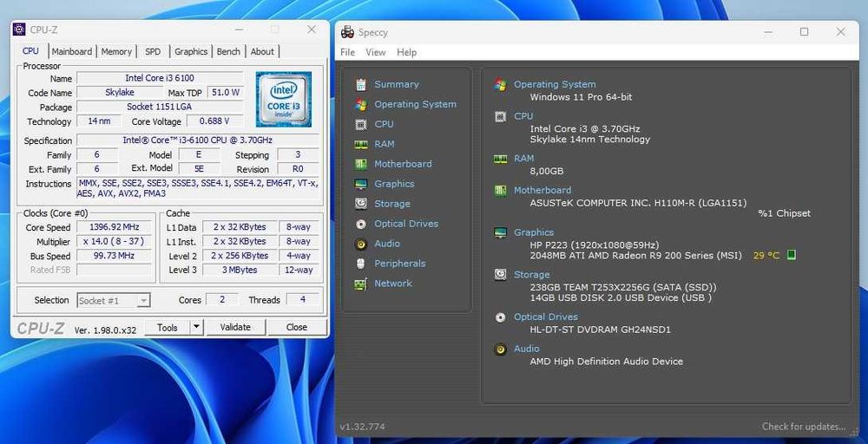Click the Speccy title bar app icon
This screenshot has height=444, width=868.
[x=348, y=32]
